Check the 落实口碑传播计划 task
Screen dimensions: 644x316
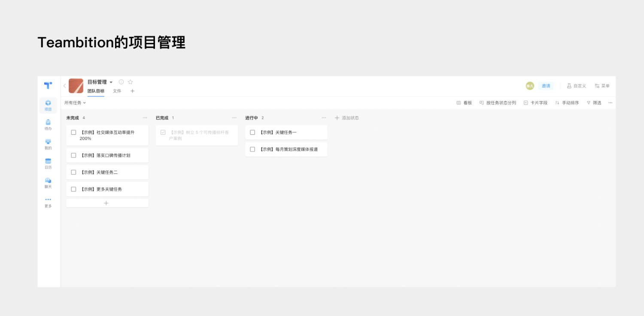coord(73,155)
